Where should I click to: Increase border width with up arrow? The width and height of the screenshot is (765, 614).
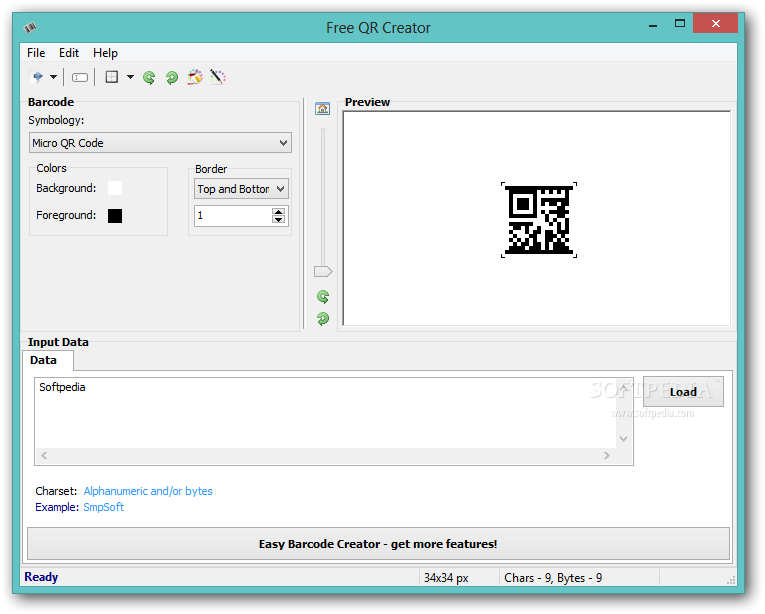(279, 212)
